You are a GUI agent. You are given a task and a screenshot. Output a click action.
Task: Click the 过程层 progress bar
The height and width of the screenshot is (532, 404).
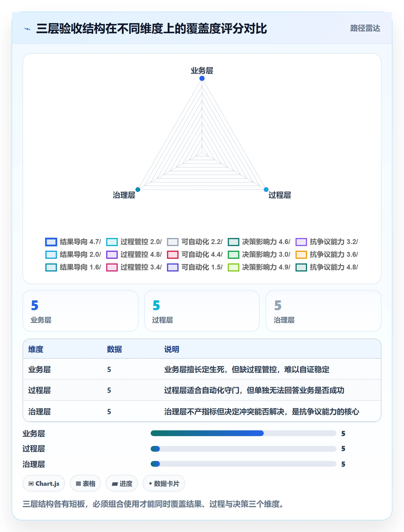[244, 449]
